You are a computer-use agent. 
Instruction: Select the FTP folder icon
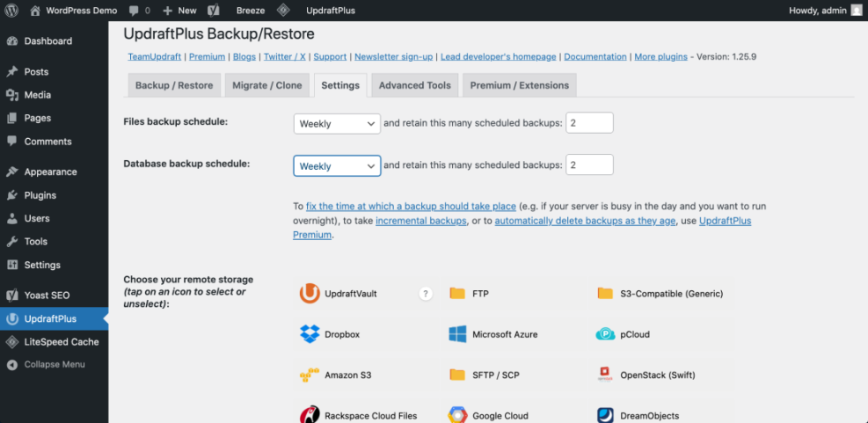pyautogui.click(x=457, y=294)
